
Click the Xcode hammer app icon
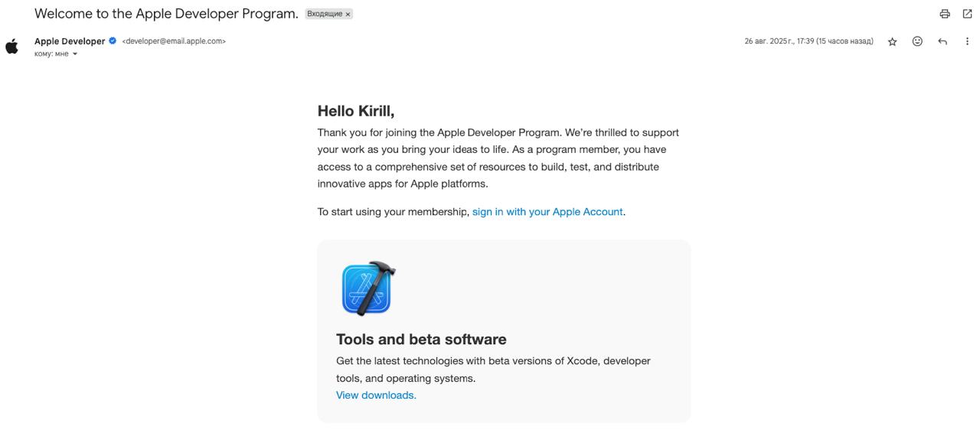tap(368, 288)
